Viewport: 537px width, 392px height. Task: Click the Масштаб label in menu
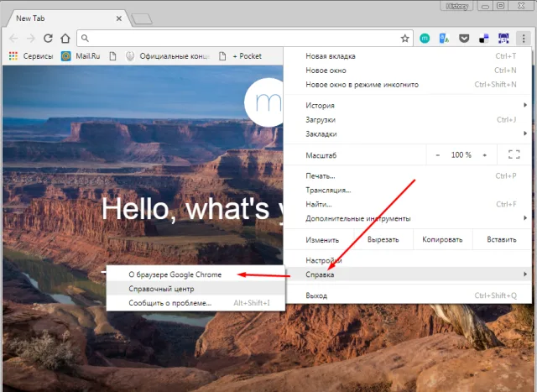coord(321,155)
